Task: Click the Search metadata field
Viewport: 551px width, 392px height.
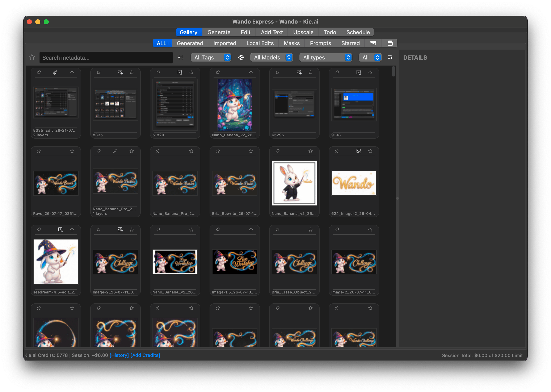Action: pos(106,57)
